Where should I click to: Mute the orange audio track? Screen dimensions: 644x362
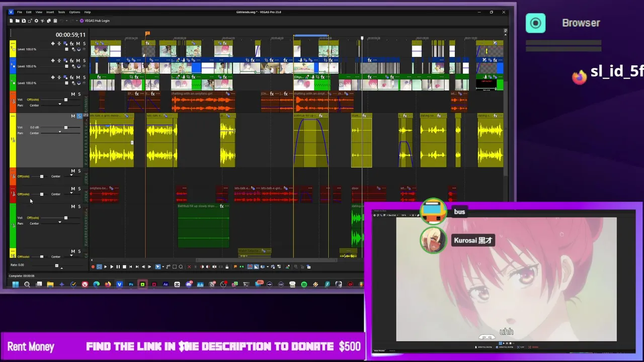(73, 94)
